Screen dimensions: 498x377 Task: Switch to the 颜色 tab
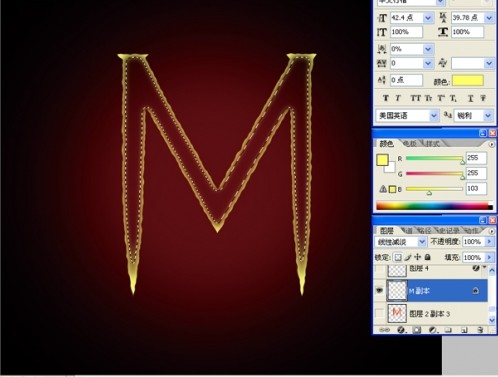(386, 144)
